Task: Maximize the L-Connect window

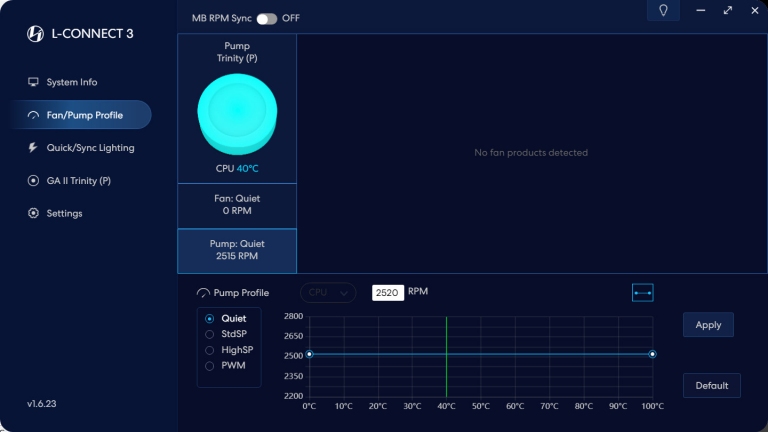Action: pyautogui.click(x=728, y=10)
